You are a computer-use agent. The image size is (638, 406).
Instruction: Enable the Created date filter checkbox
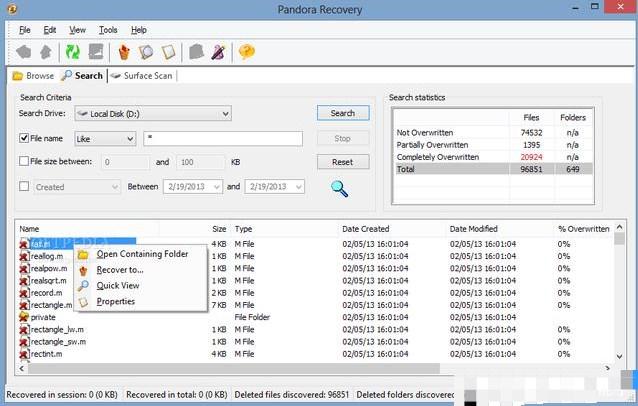point(24,186)
